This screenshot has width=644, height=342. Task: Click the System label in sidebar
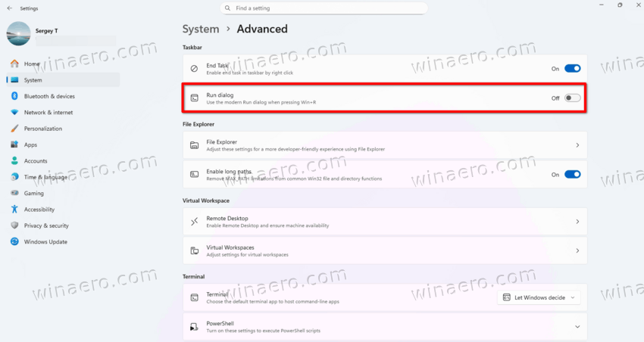33,80
